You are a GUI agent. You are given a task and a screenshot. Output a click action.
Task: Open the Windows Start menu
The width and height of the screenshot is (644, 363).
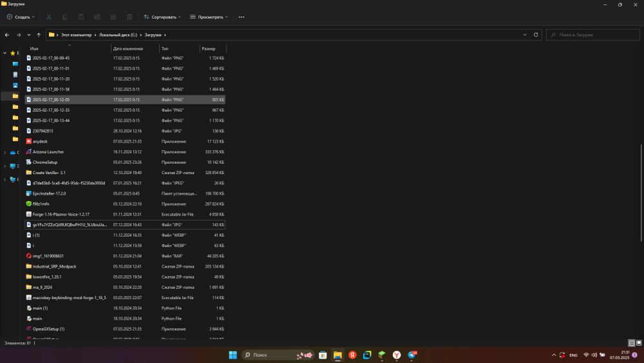pos(233,355)
